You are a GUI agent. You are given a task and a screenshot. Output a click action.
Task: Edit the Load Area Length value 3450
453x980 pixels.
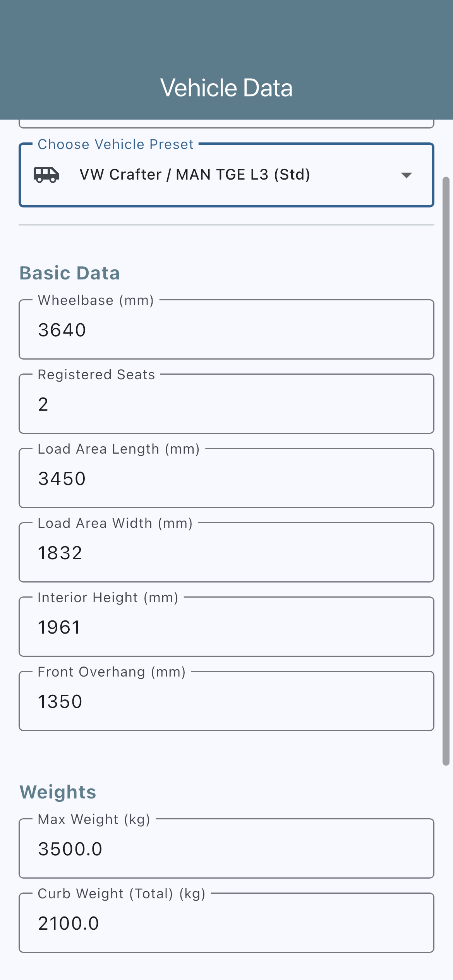pyautogui.click(x=226, y=478)
